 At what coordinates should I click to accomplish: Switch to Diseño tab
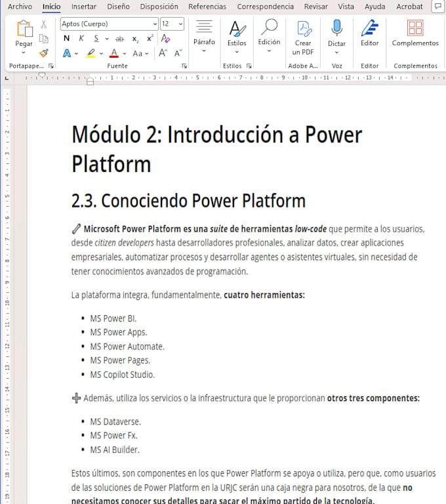(x=118, y=7)
